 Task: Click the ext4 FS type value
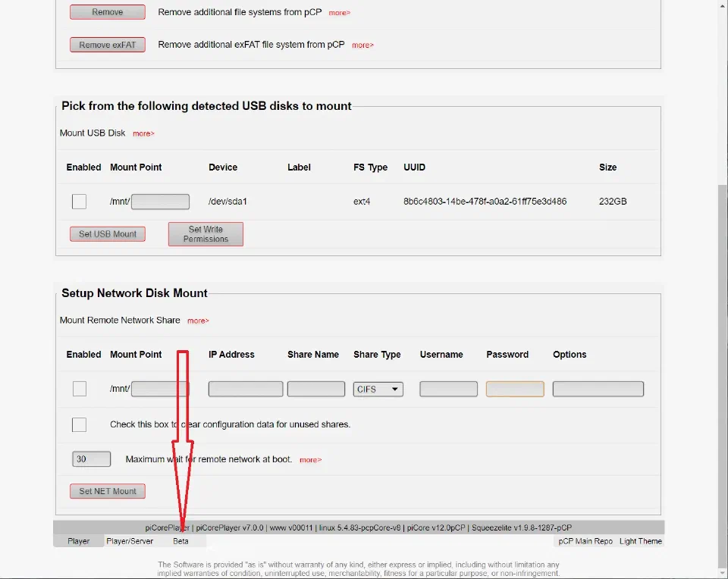pyautogui.click(x=362, y=202)
